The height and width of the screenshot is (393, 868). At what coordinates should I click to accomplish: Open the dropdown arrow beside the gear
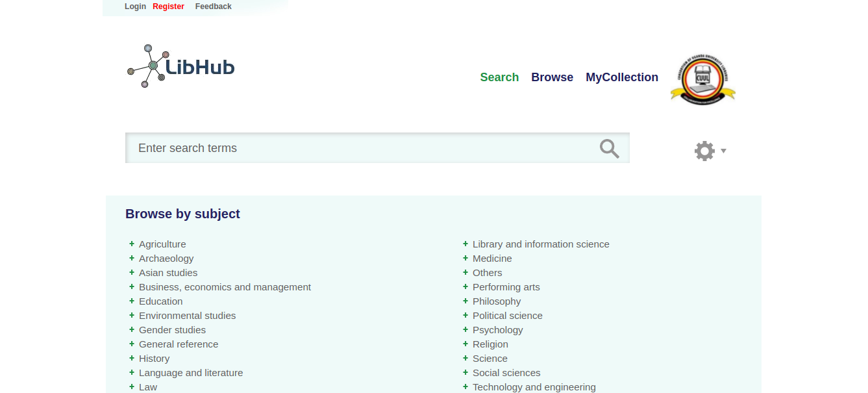point(725,151)
